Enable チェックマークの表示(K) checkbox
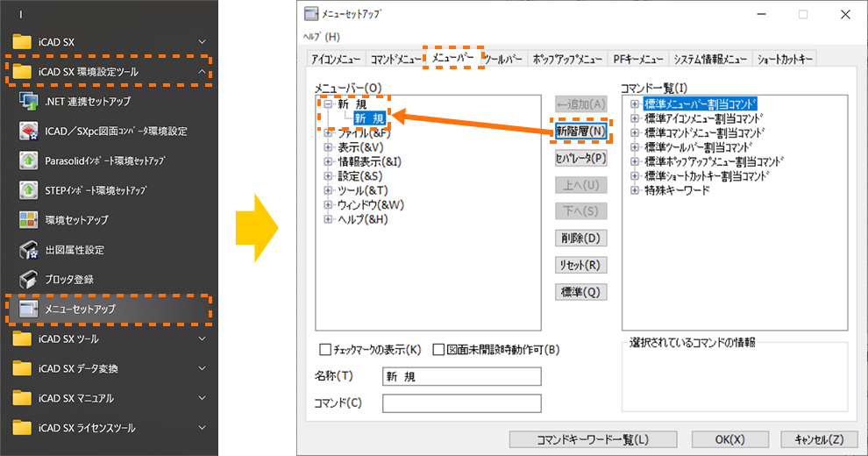 (x=325, y=350)
